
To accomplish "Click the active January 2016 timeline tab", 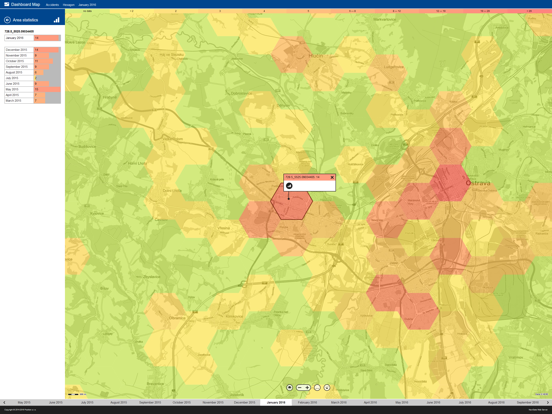I will [276, 402].
